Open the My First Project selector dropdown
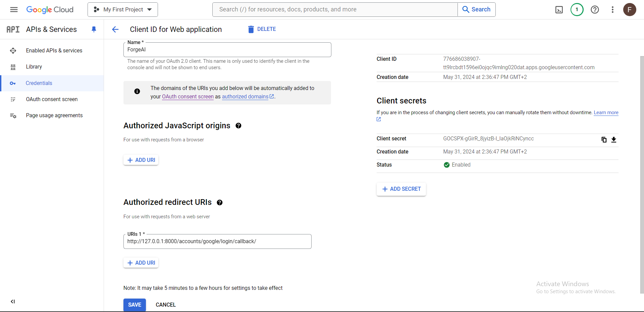The width and height of the screenshot is (644, 312). [123, 9]
